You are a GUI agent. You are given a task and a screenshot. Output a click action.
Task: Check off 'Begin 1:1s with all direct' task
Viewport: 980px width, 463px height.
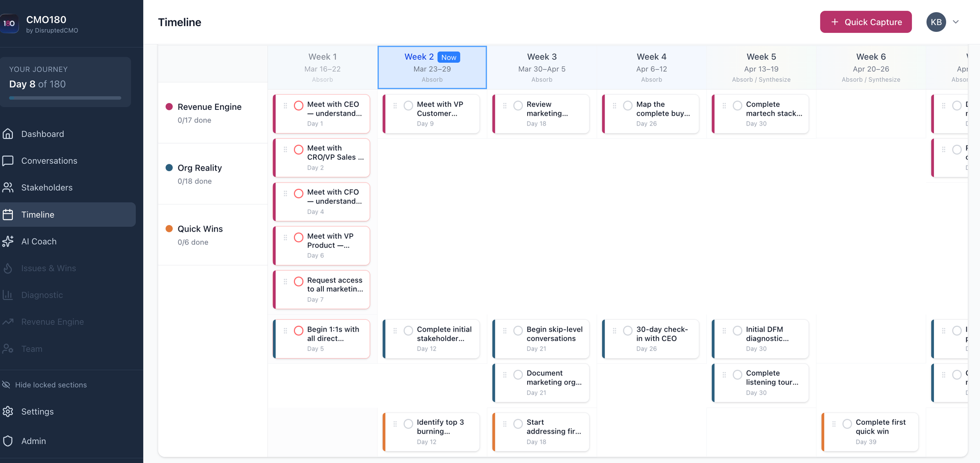point(298,331)
